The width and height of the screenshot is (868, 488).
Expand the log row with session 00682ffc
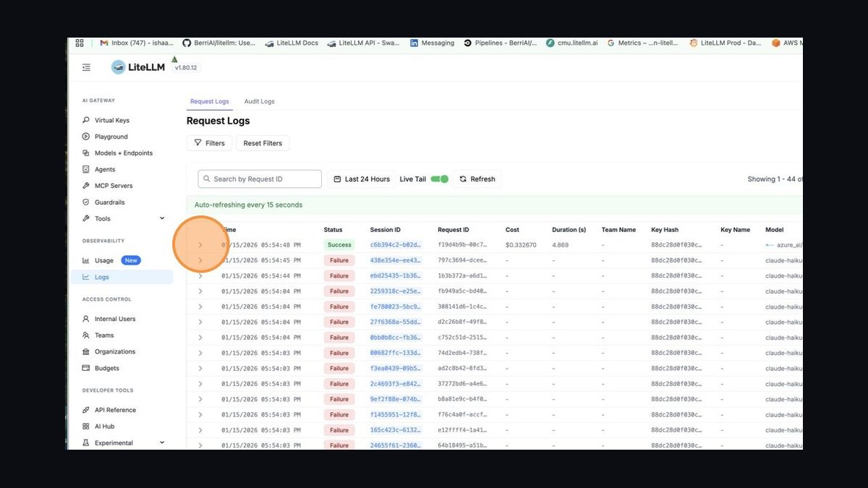200,353
